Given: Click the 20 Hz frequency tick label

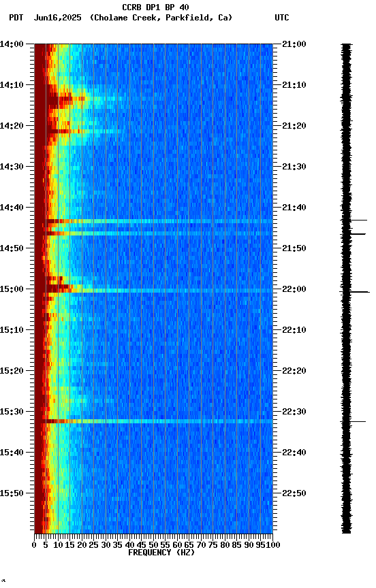Looking at the screenshot, I should [82, 545].
